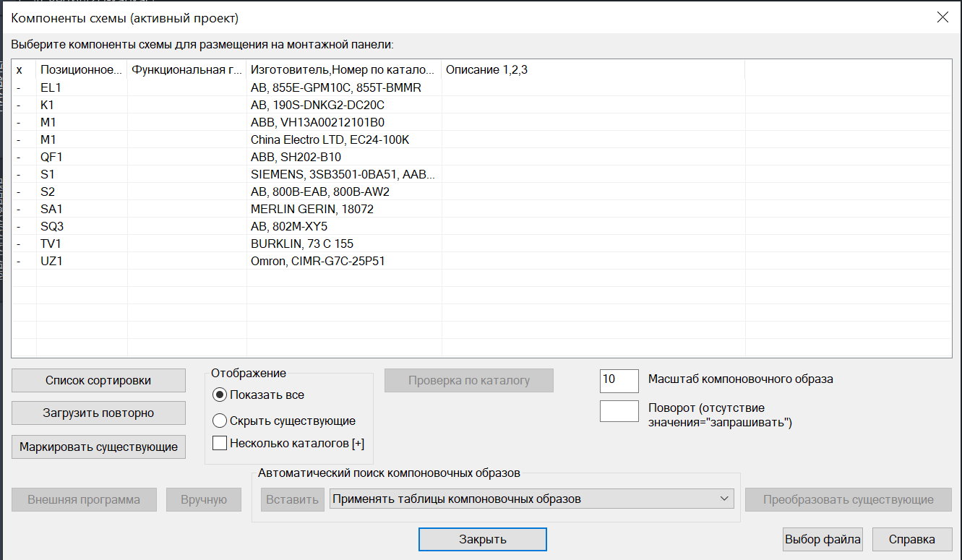Click Загрузить повторно button
Image resolution: width=962 pixels, height=560 pixels.
tap(98, 413)
